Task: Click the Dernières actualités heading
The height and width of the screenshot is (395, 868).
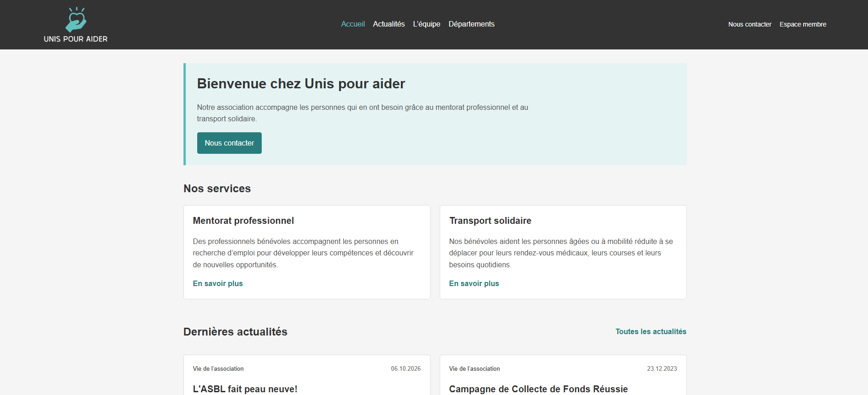Action: click(235, 332)
